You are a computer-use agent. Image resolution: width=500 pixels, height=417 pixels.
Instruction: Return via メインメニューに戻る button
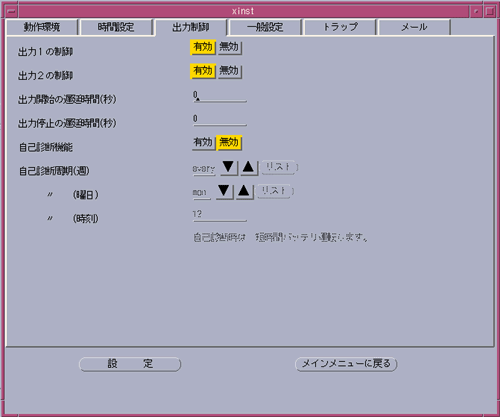tap(346, 364)
